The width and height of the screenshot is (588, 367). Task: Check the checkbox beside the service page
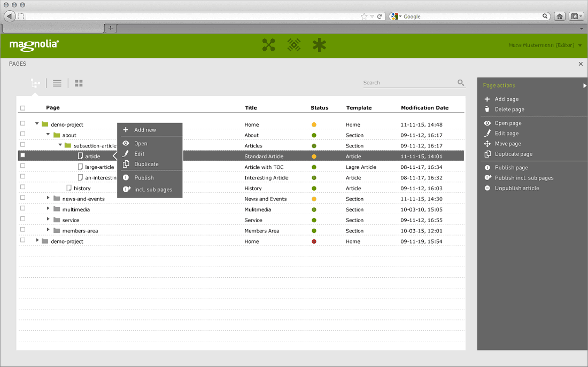22,220
